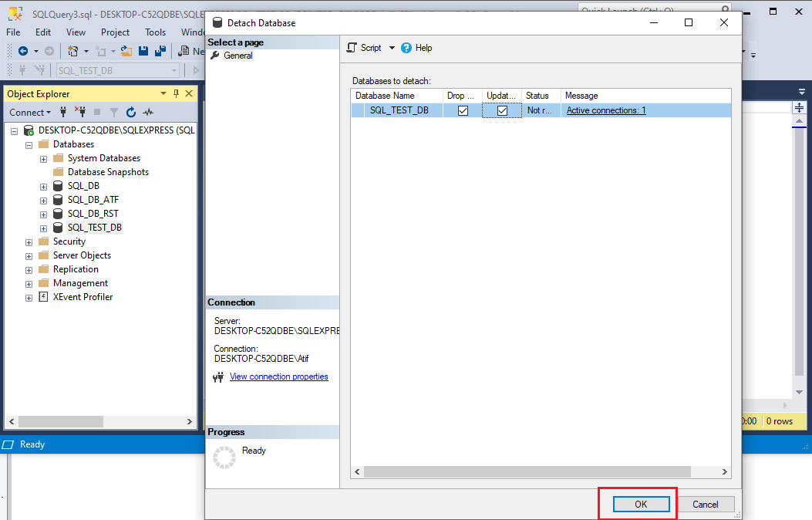Click the Refresh icon in Object Explorer
Viewport: 812px width, 520px height.
(x=130, y=112)
